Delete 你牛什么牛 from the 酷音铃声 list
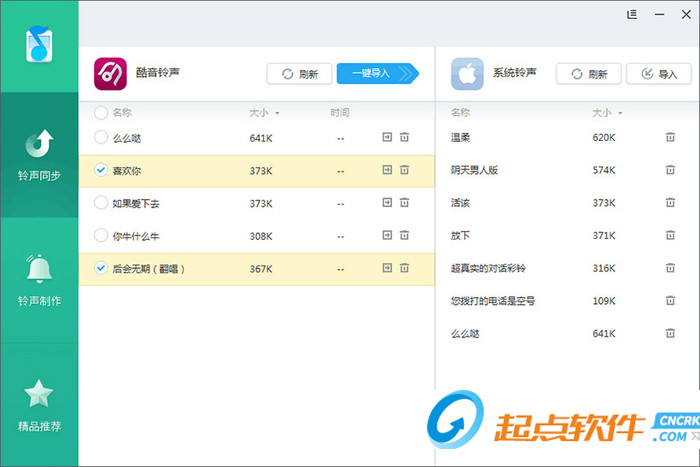 (x=404, y=235)
